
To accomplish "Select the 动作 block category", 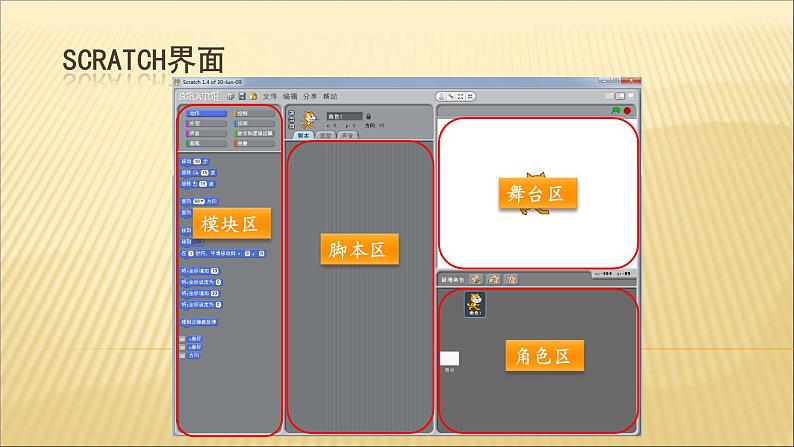I will [206, 113].
